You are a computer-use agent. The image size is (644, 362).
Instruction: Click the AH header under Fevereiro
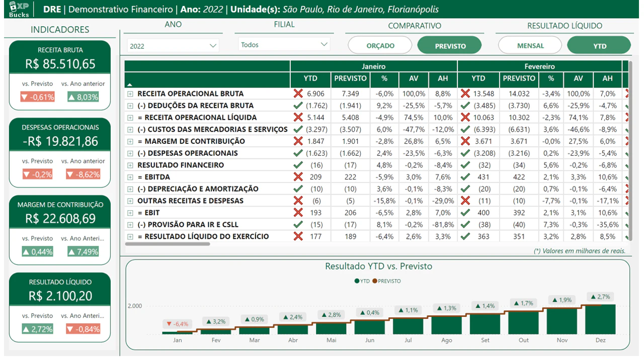coord(607,78)
